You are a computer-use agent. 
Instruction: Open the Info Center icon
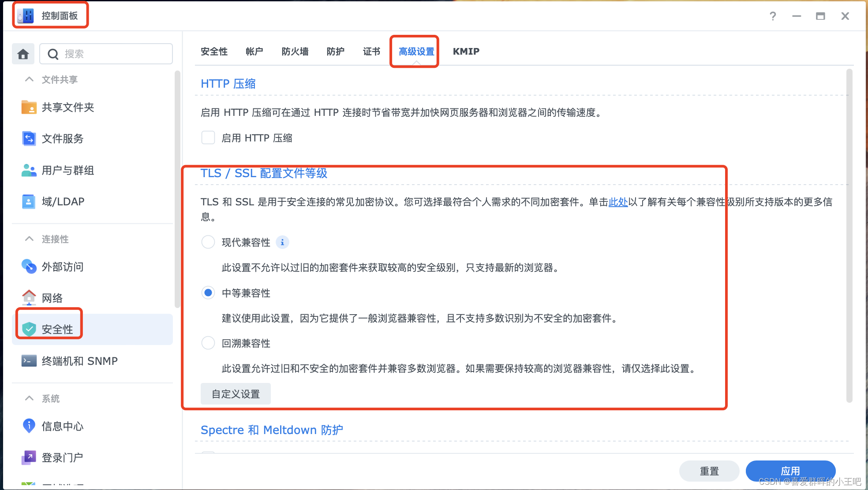[x=29, y=426]
